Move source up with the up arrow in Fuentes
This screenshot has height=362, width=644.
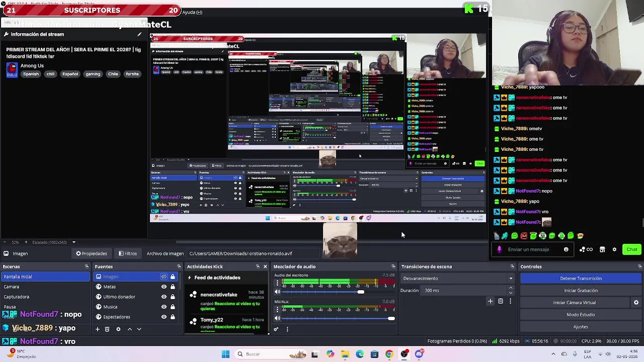129,329
